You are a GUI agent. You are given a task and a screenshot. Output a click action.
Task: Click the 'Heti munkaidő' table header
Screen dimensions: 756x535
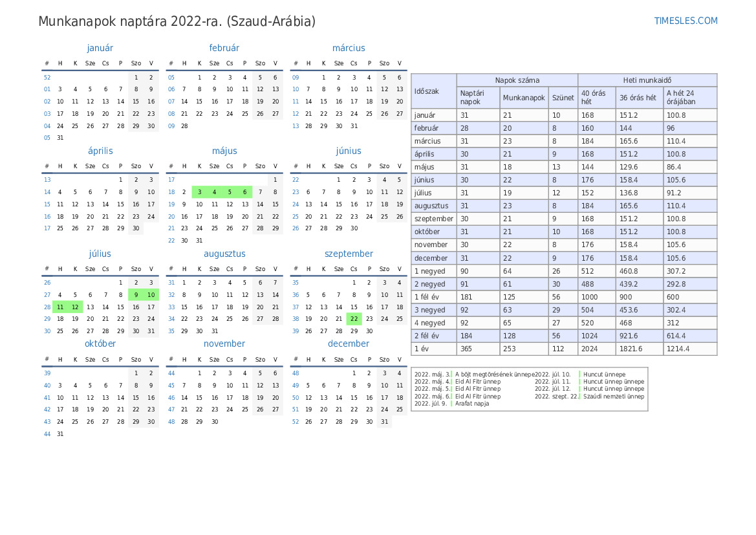647,80
